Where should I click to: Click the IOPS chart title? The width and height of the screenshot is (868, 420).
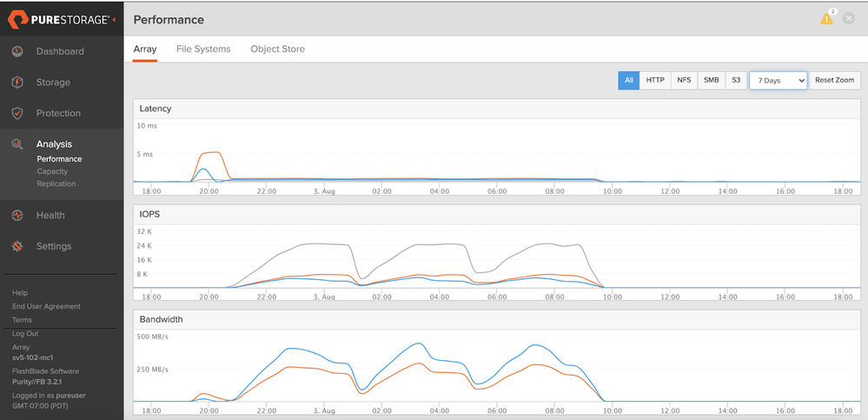click(x=149, y=214)
